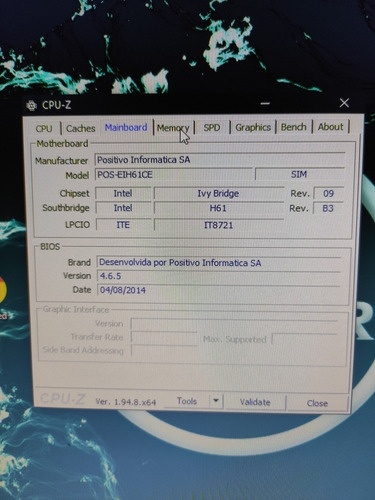This screenshot has width=375, height=500.
Task: Open the Bench tab
Action: 294,127
